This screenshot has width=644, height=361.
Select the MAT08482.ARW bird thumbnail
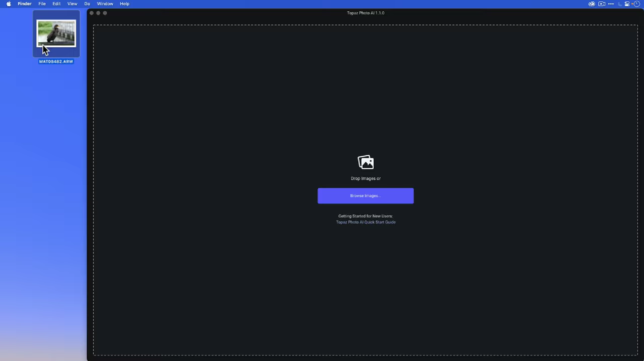click(56, 34)
